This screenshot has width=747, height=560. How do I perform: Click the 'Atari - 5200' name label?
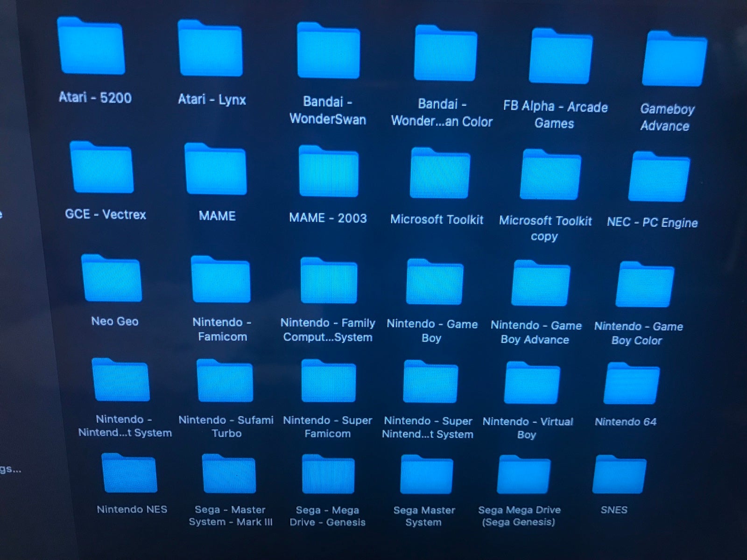coord(95,98)
